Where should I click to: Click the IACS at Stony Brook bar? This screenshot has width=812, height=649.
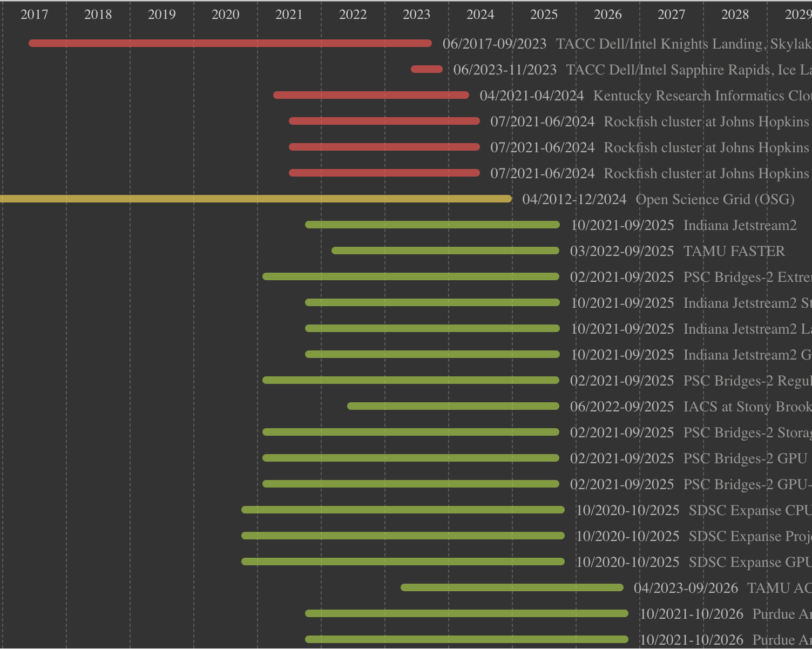tap(454, 405)
